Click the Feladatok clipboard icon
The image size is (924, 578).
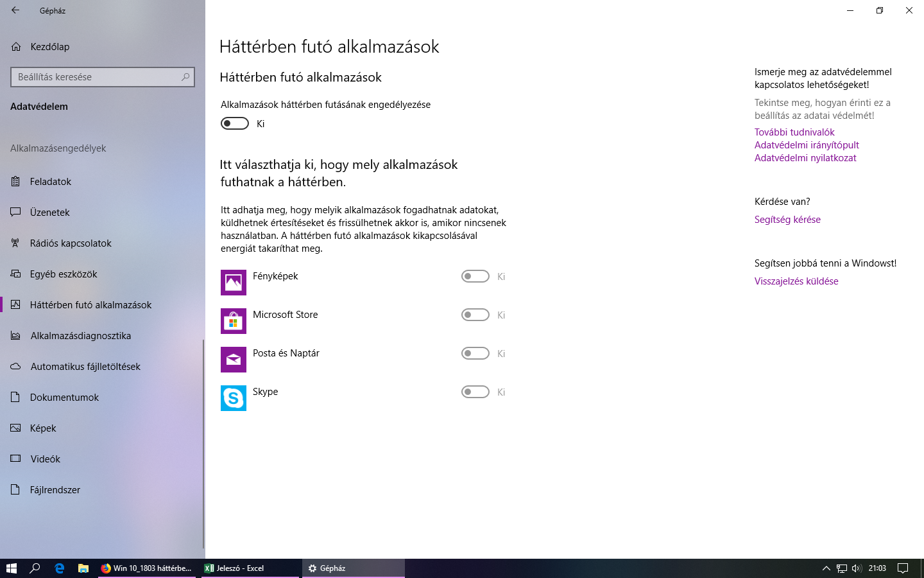click(x=16, y=182)
